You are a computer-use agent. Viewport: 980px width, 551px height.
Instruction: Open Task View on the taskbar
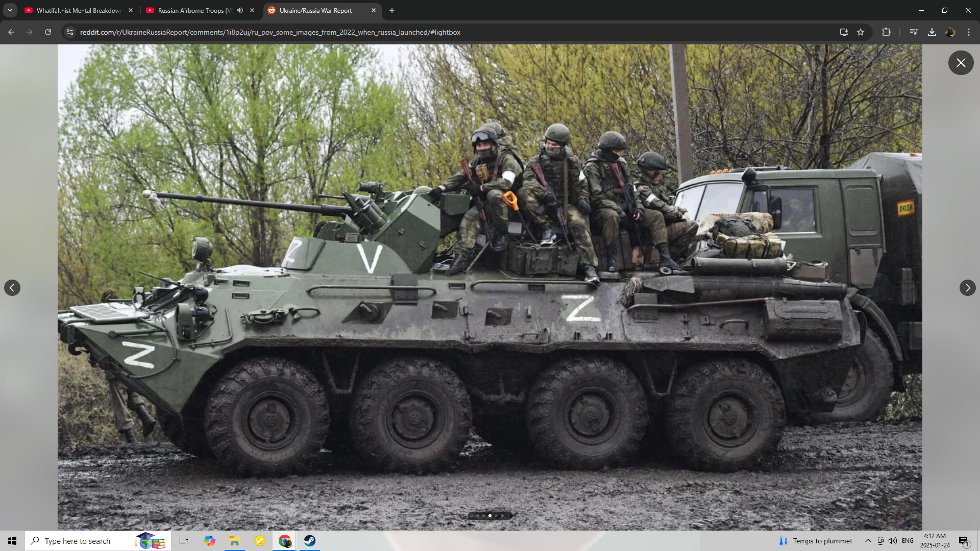[184, 541]
